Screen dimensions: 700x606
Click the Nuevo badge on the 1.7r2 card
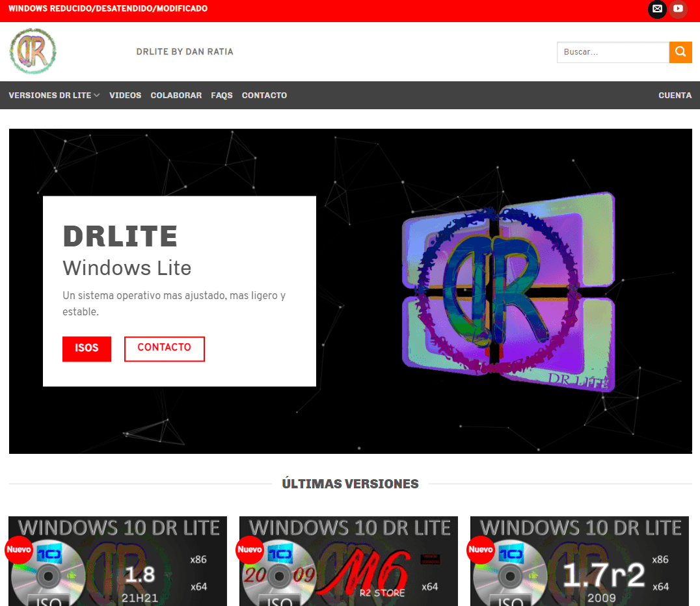(480, 550)
